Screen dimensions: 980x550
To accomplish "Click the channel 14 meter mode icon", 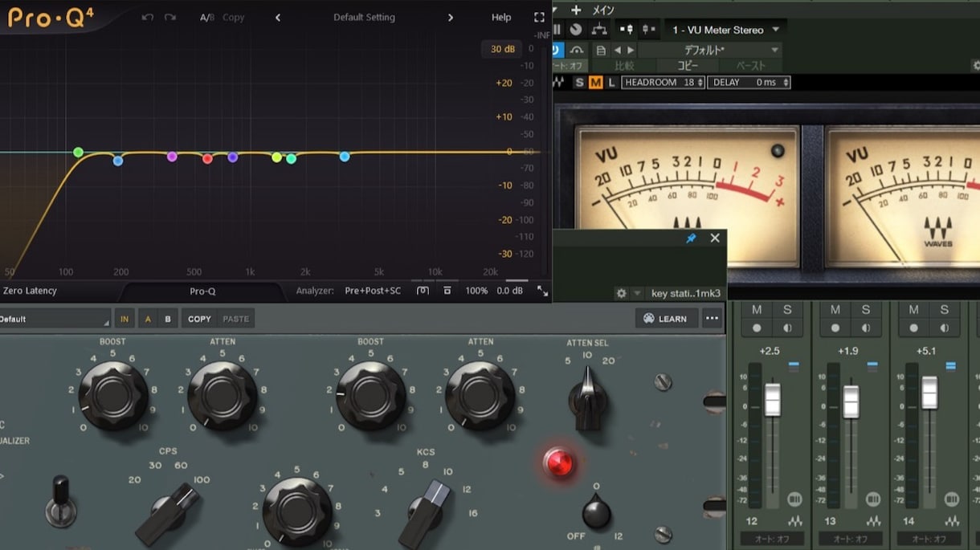I will (951, 499).
